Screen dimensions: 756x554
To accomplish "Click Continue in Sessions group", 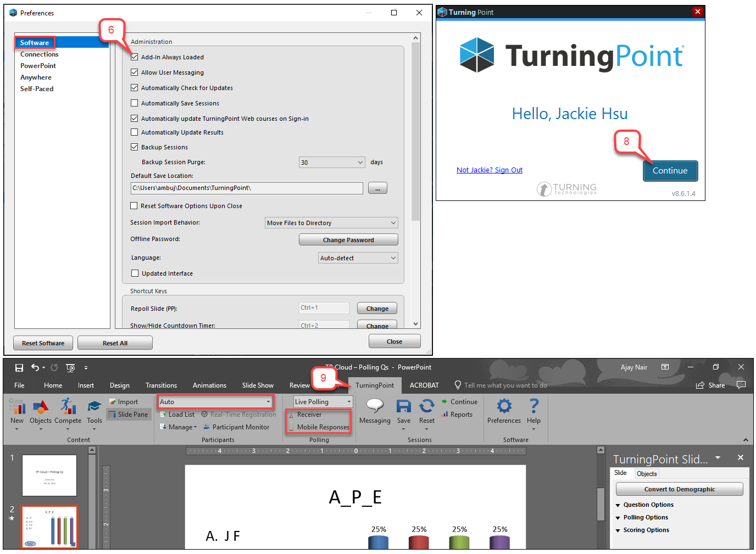I will coord(459,402).
